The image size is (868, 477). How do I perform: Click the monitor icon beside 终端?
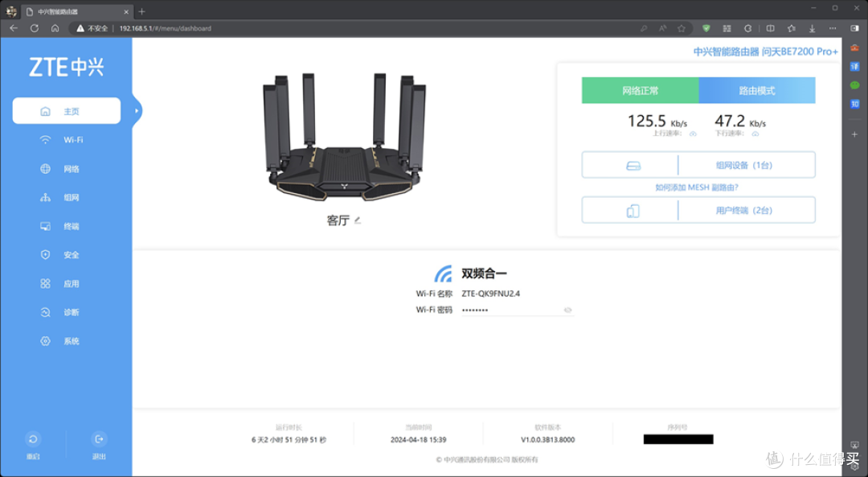tap(45, 226)
